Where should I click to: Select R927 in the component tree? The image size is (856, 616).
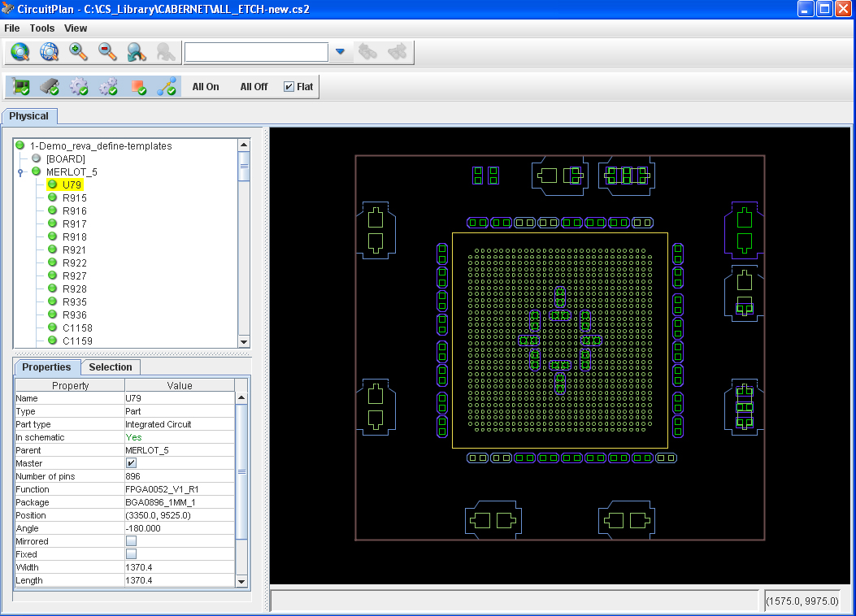click(74, 276)
